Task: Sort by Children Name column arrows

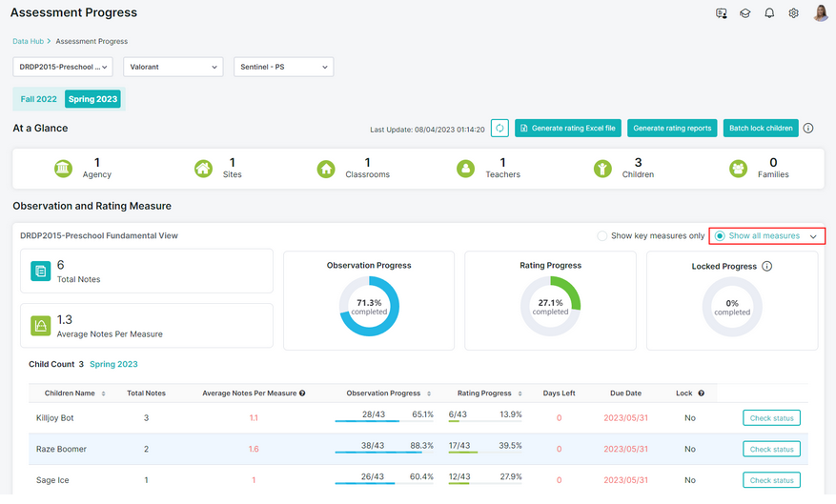Action: click(104, 394)
